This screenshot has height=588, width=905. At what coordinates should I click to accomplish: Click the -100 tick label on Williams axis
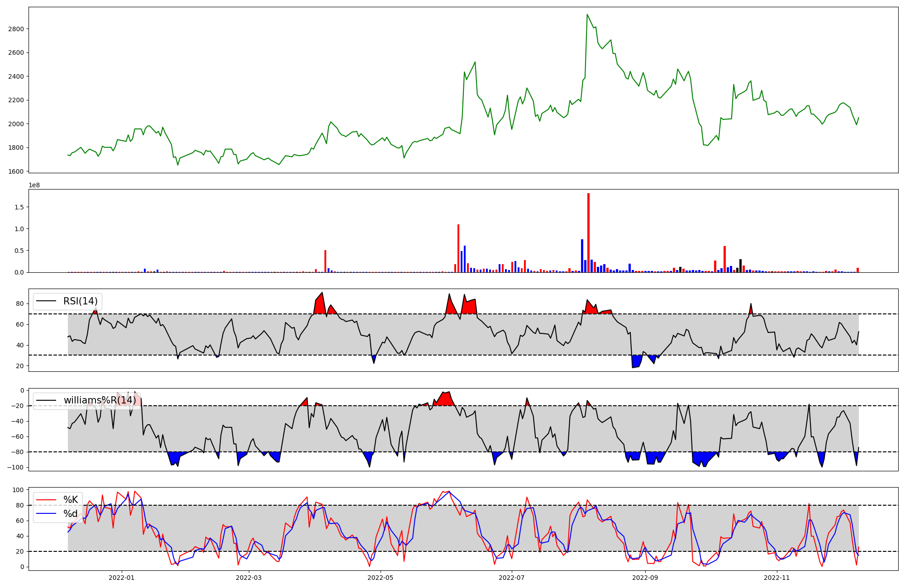15,467
